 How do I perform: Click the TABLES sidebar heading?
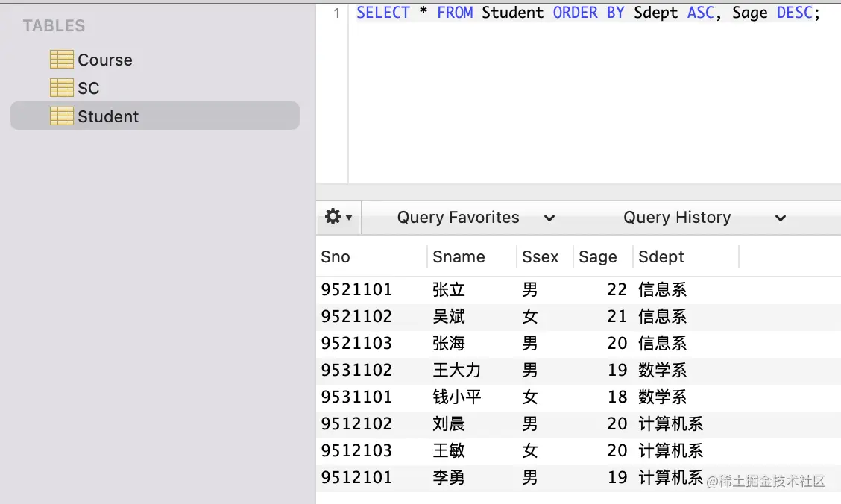click(54, 26)
